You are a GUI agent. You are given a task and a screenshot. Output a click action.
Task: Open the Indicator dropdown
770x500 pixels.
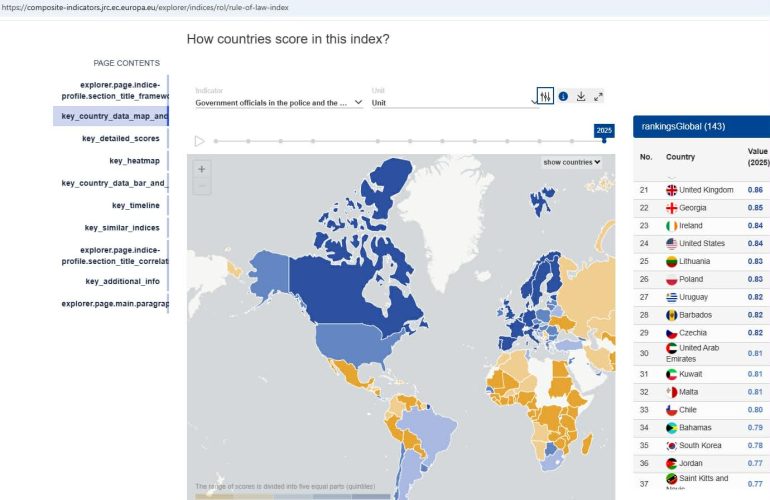coord(278,102)
